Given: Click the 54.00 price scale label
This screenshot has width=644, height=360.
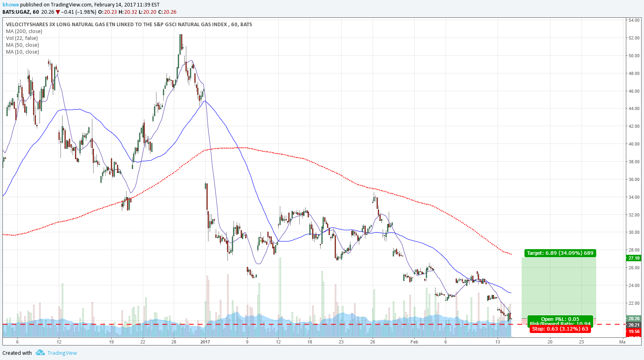Looking at the screenshot, I should pyautogui.click(x=634, y=20).
